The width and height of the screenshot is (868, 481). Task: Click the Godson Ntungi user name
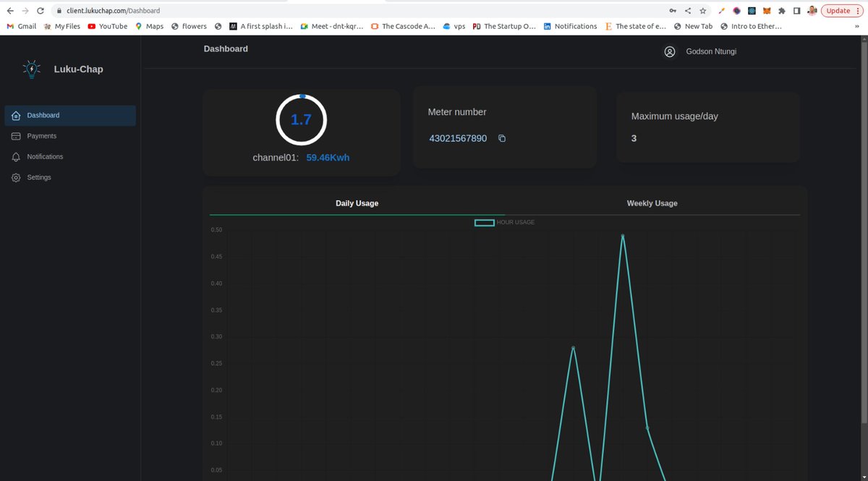(x=711, y=51)
